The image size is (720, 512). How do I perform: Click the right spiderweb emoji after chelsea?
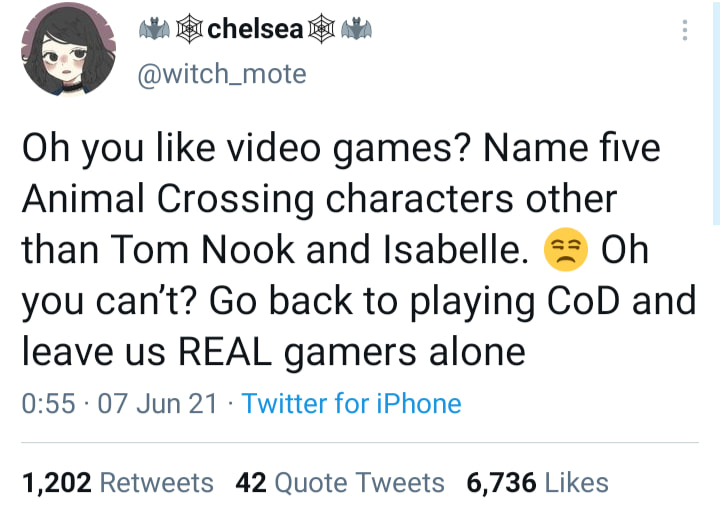click(321, 29)
